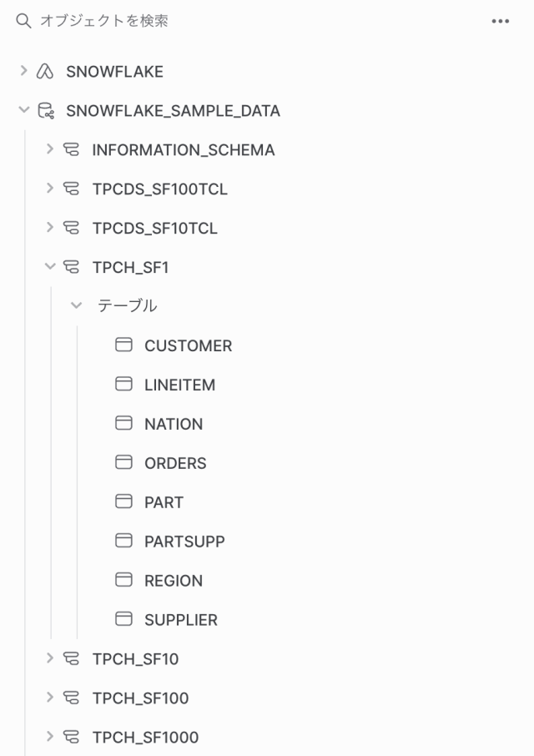
Task: Click the TPCH_SF1 schema icon
Action: 72,267
